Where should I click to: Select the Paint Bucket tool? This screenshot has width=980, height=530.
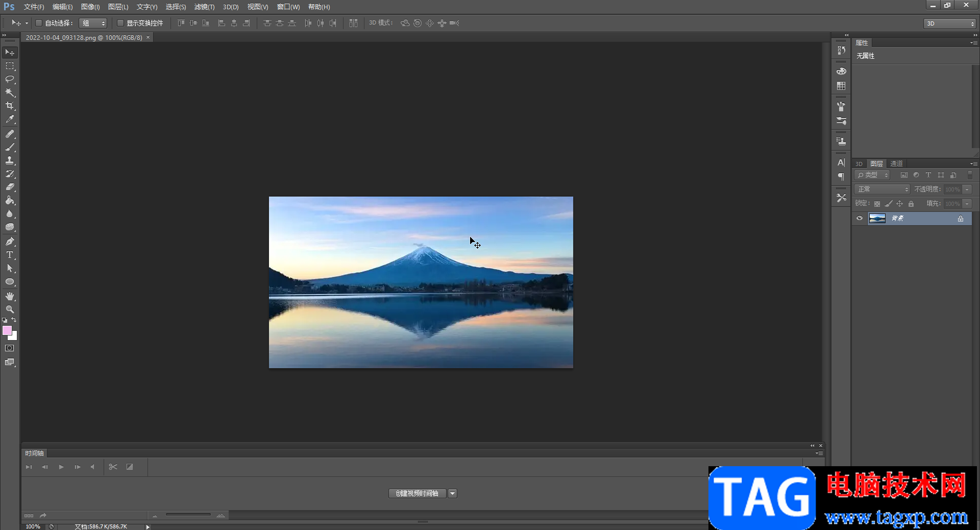[10, 200]
